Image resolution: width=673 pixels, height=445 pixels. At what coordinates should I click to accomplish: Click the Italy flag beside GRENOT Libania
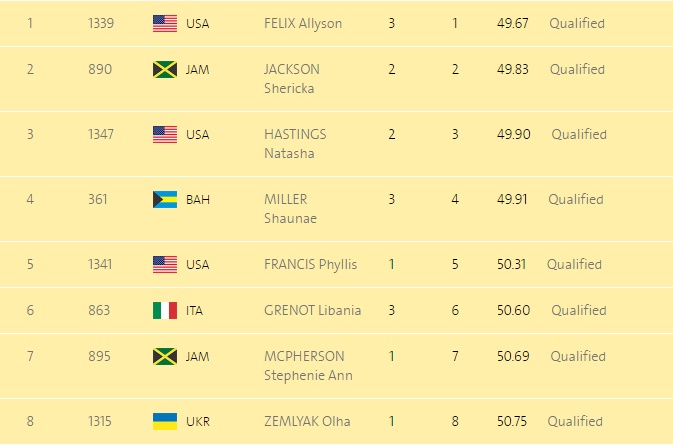(x=165, y=310)
